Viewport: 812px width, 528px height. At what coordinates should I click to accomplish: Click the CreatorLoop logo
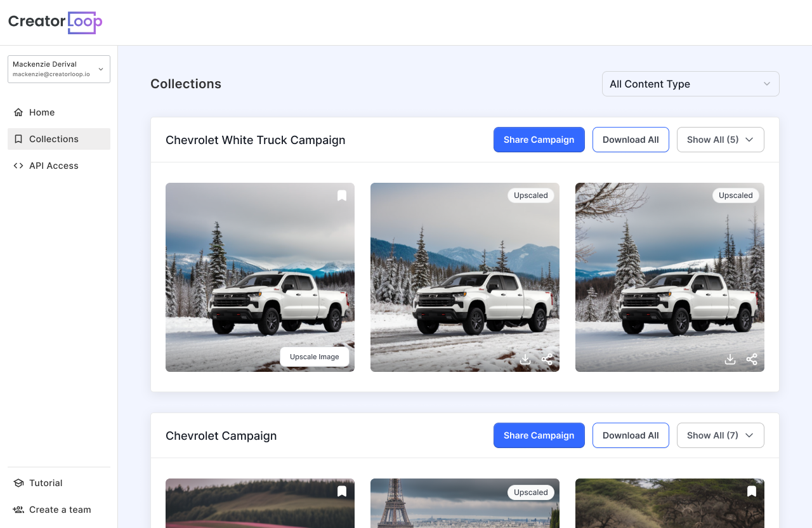55,22
